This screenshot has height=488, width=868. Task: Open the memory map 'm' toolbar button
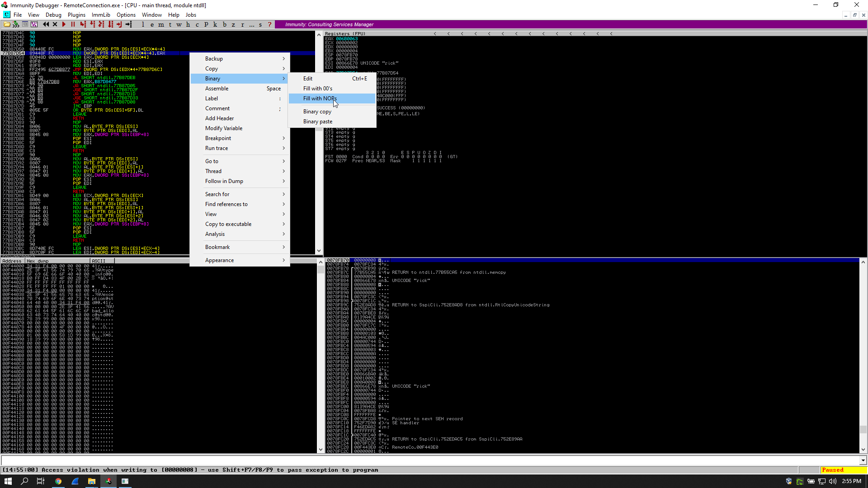(161, 24)
